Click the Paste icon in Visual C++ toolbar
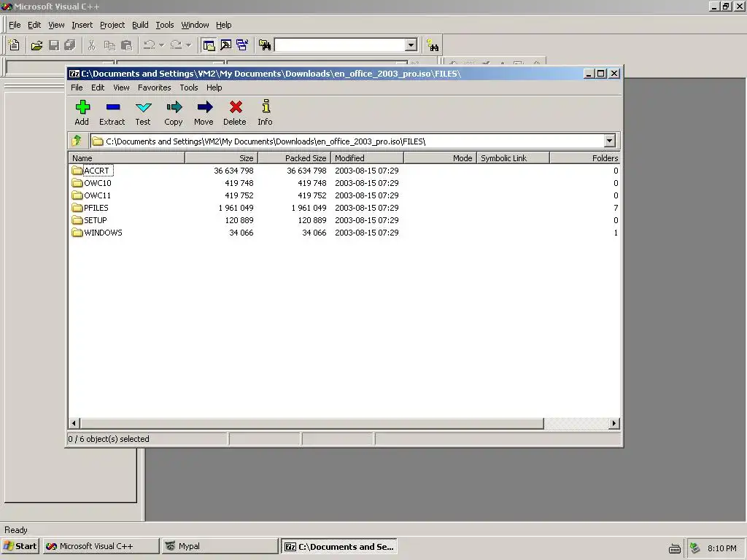747x560 pixels. (127, 45)
